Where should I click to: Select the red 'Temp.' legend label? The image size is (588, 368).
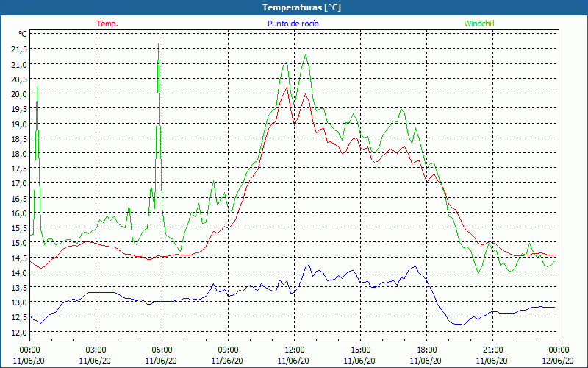click(107, 24)
